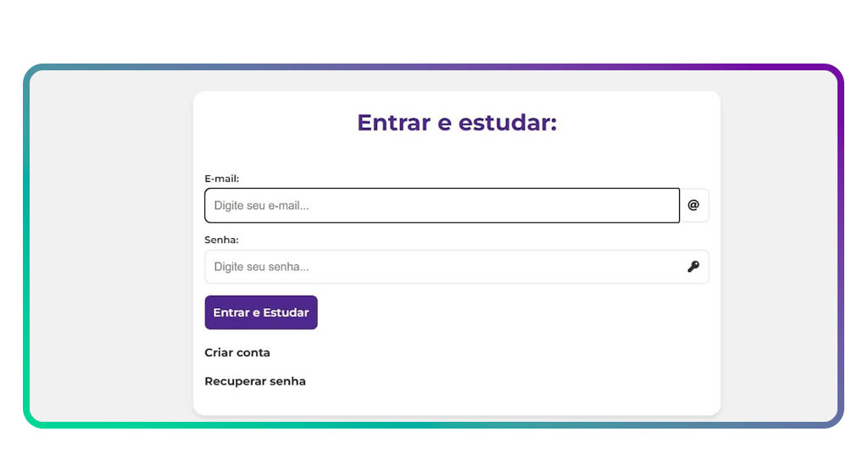Focus the "Digite seu senha..." password field
The height and width of the screenshot is (454, 868).
tap(441, 267)
